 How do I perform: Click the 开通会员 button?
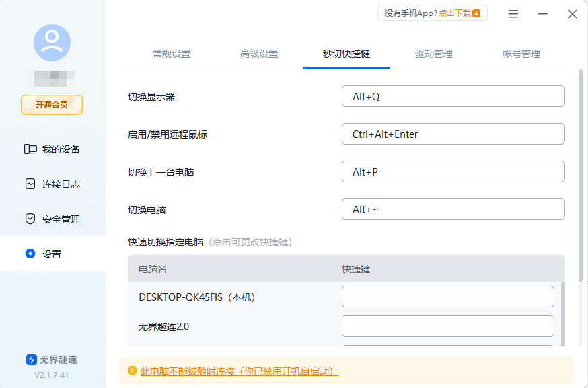tap(52, 105)
